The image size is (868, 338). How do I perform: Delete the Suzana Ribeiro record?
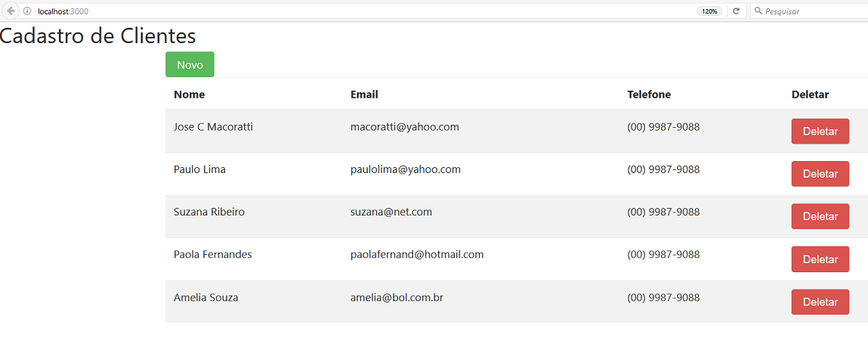pyautogui.click(x=820, y=216)
